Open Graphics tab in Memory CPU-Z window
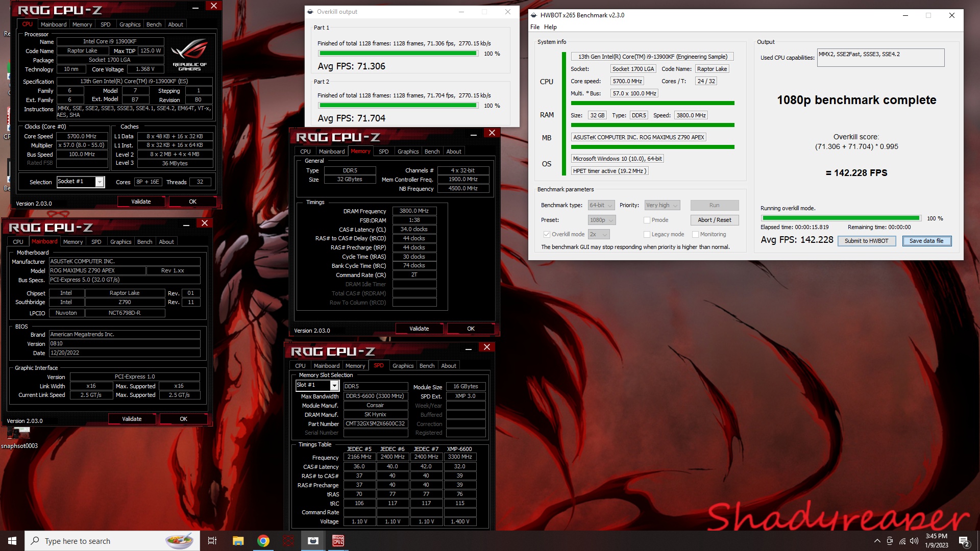Viewport: 980px width, 551px height. click(408, 152)
